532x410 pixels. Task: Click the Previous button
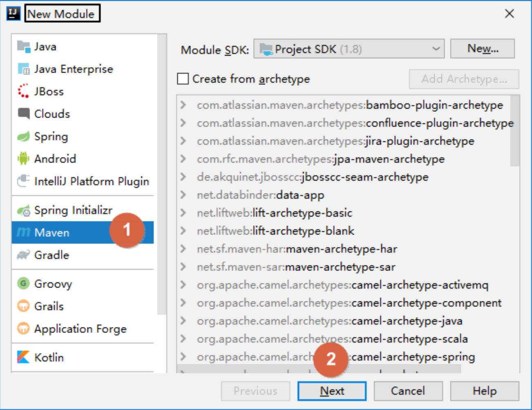point(255,391)
